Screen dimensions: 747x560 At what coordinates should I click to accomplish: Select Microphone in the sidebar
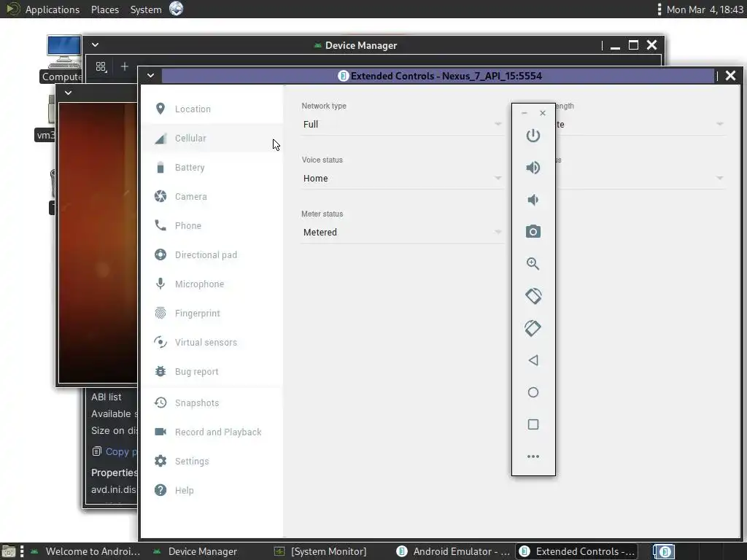click(x=212, y=284)
